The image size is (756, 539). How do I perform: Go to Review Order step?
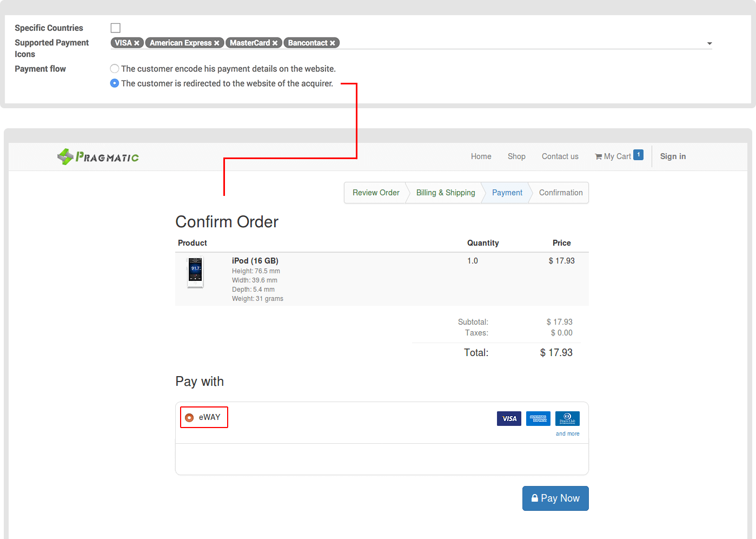376,193
